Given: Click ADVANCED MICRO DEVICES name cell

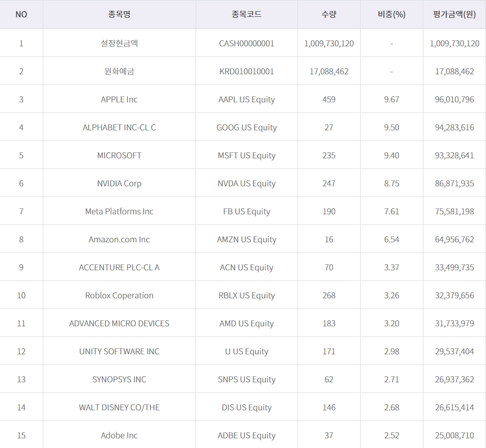Looking at the screenshot, I should pyautogui.click(x=119, y=323).
